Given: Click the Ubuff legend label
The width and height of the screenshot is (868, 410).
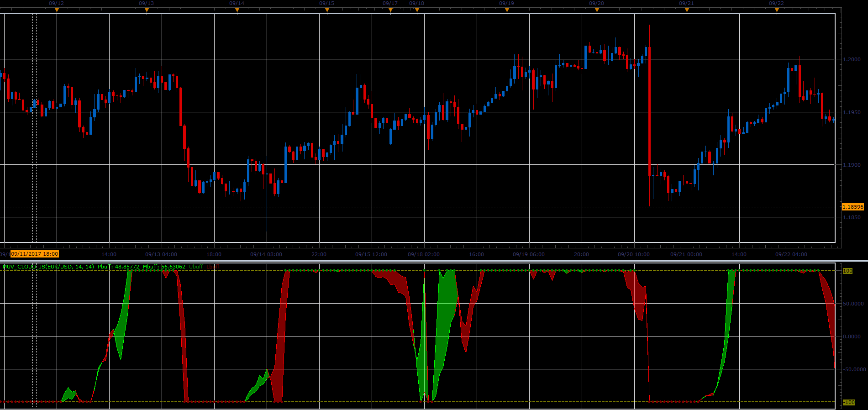Looking at the screenshot, I should (196, 267).
